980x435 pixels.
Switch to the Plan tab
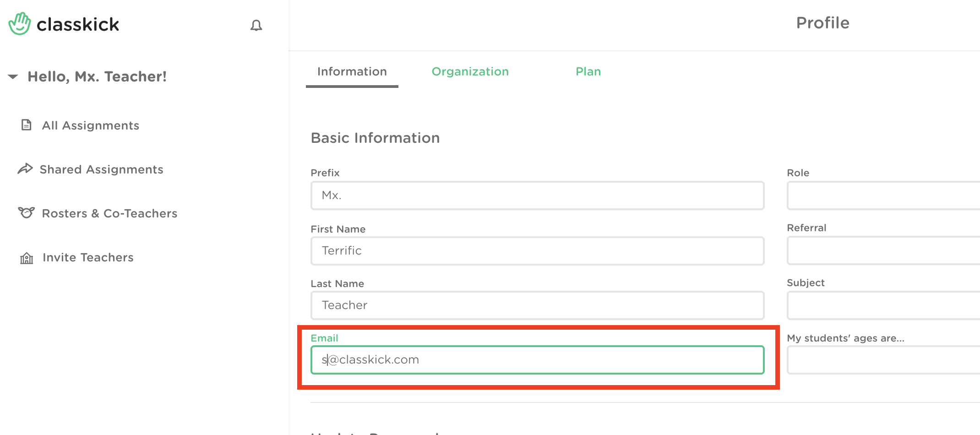(588, 72)
